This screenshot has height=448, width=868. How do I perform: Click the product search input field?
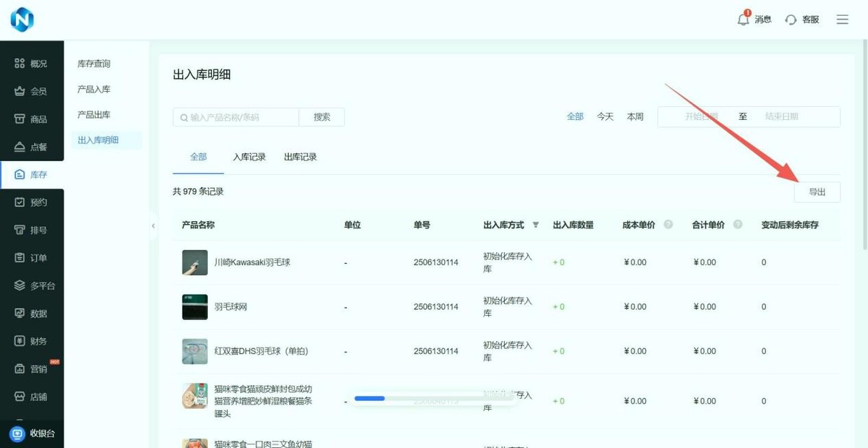pyautogui.click(x=235, y=116)
